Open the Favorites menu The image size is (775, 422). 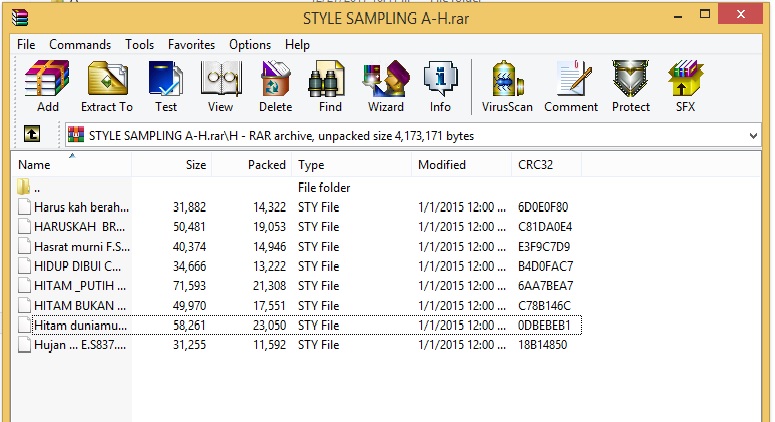point(191,45)
